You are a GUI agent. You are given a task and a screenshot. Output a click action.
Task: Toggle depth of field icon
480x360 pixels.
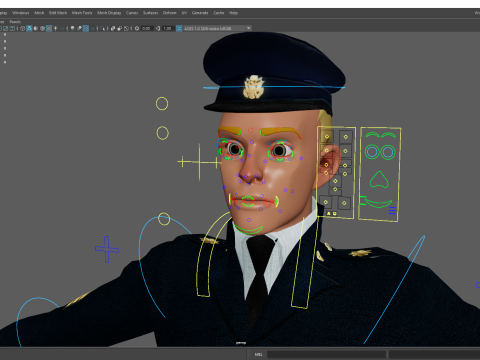pyautogui.click(x=92, y=28)
